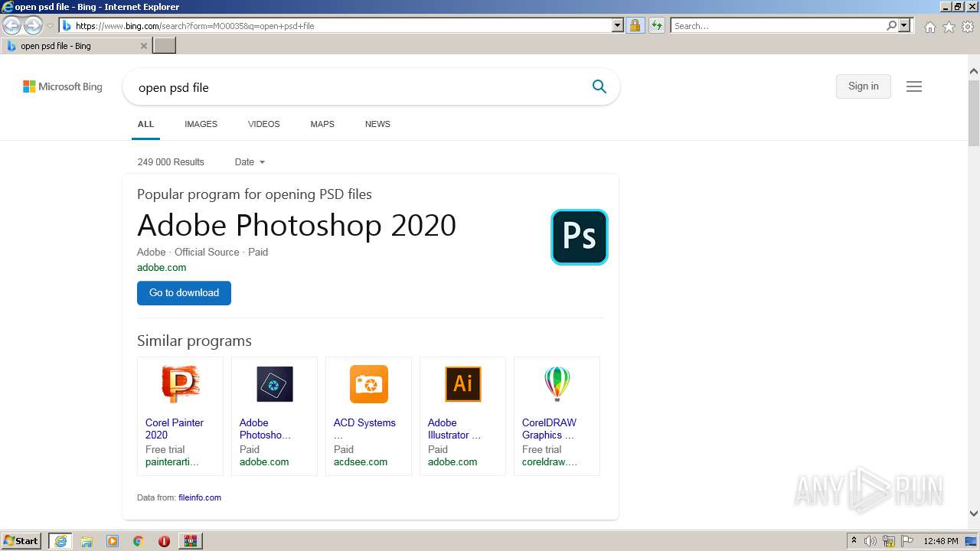Screen dimensions: 980x551
Task: Click the Photoshop Ps logo icon
Action: point(580,237)
